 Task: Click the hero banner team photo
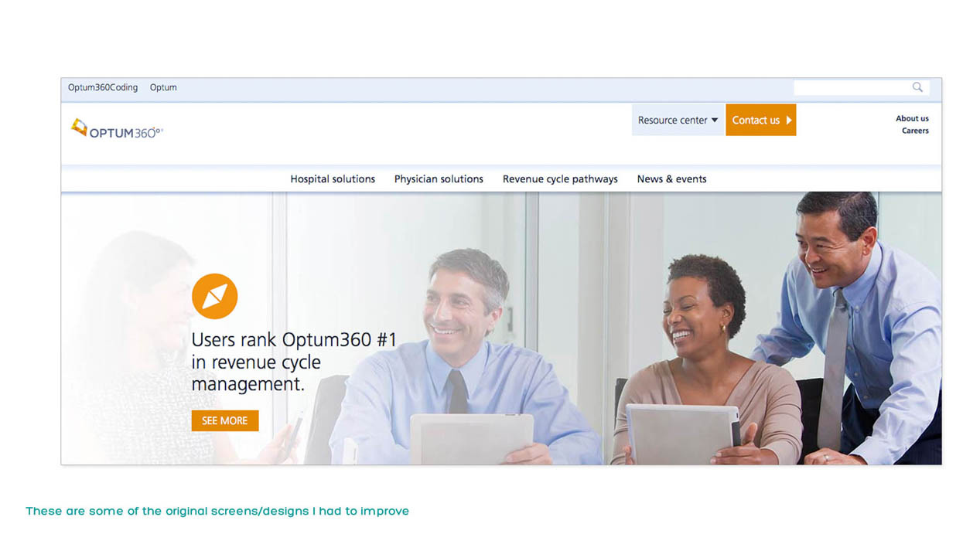click(x=501, y=328)
